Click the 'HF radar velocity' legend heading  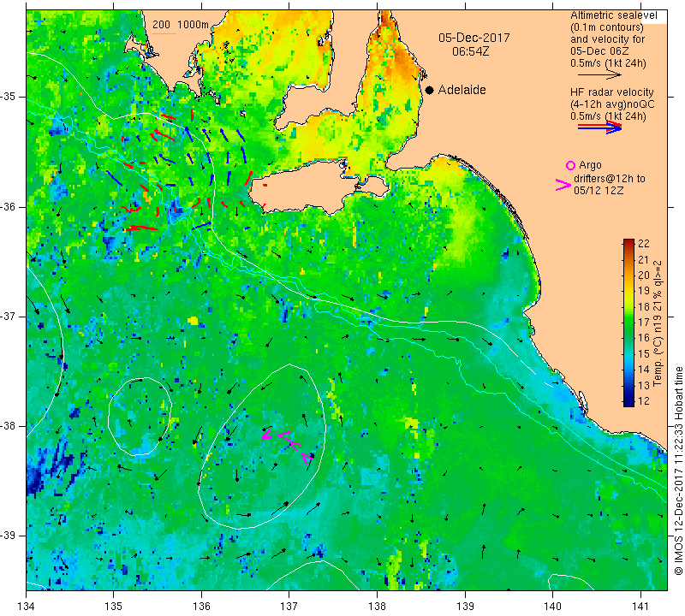[611, 92]
